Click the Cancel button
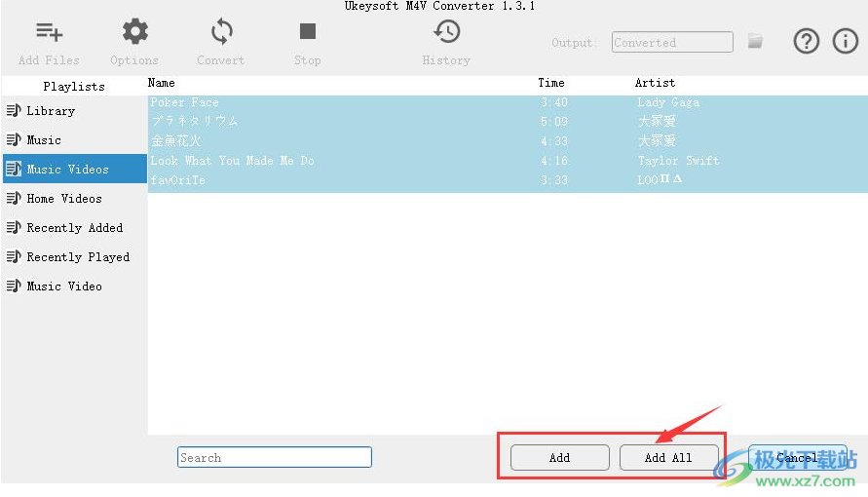Screen dimensions: 868x497 pyautogui.click(x=797, y=458)
